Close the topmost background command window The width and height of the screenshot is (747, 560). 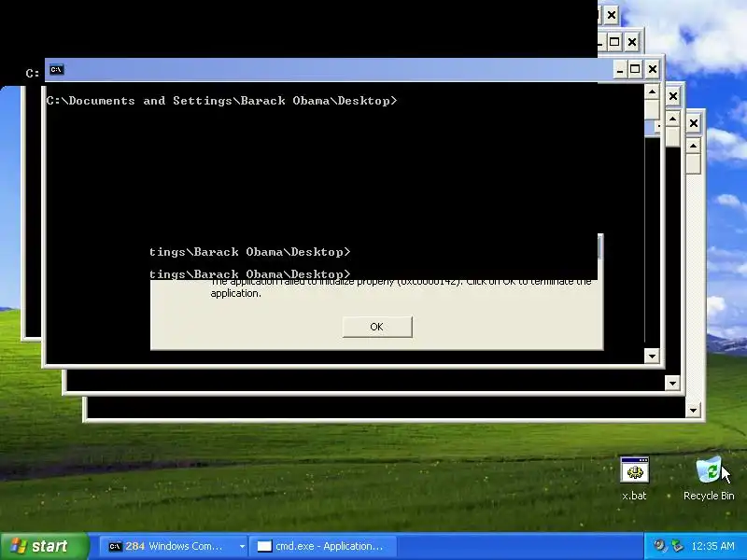click(x=612, y=15)
